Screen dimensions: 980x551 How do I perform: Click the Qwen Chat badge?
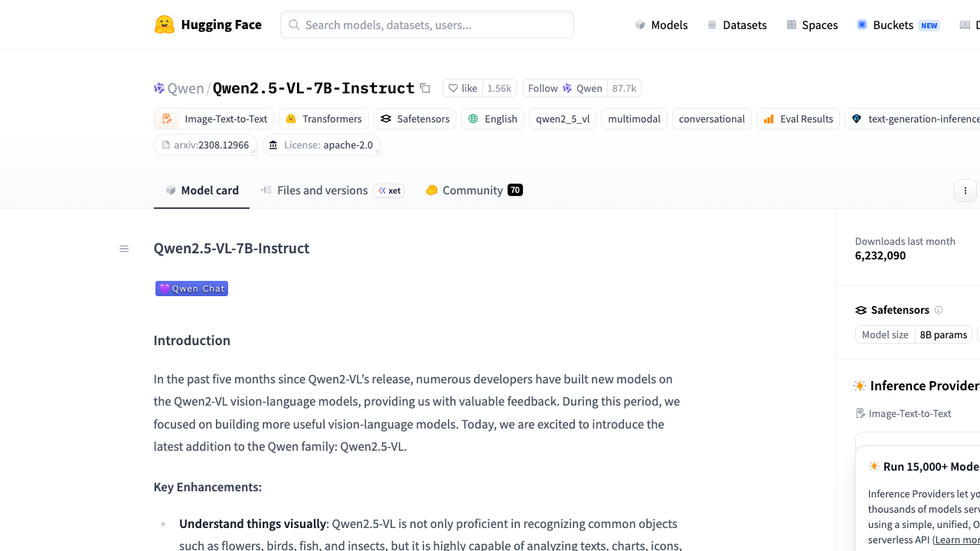pyautogui.click(x=191, y=289)
